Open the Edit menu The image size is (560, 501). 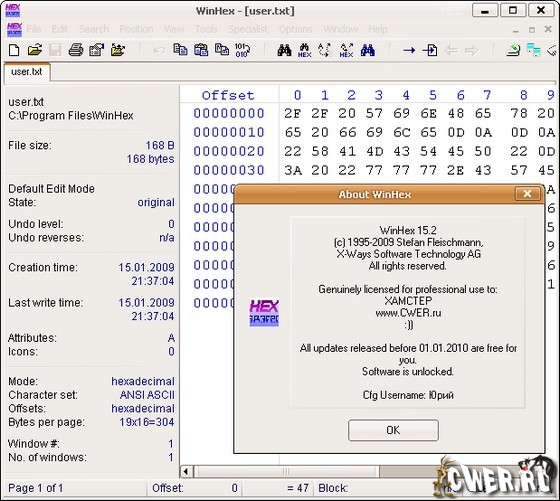pyautogui.click(x=59, y=29)
